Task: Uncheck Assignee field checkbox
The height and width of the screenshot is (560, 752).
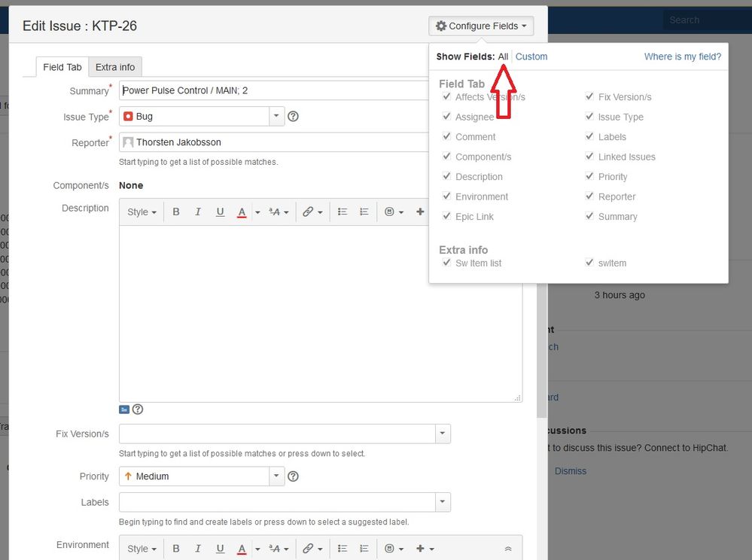Action: (x=446, y=117)
